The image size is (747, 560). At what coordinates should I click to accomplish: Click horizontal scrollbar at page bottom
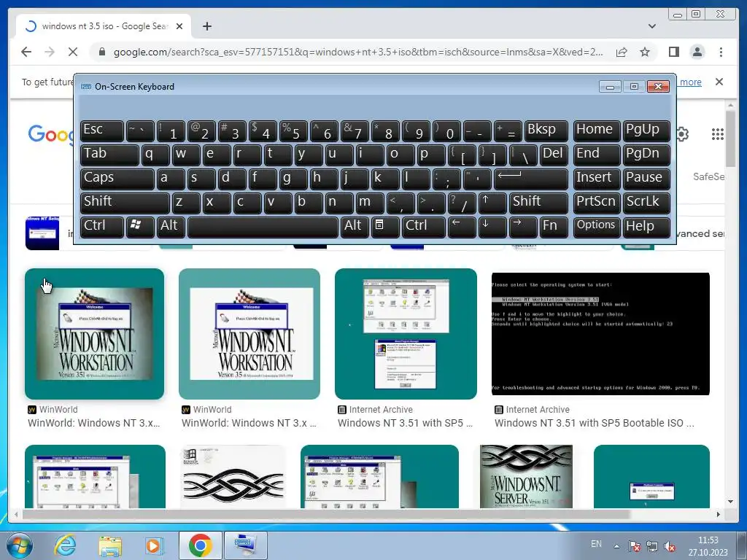click(x=326, y=514)
